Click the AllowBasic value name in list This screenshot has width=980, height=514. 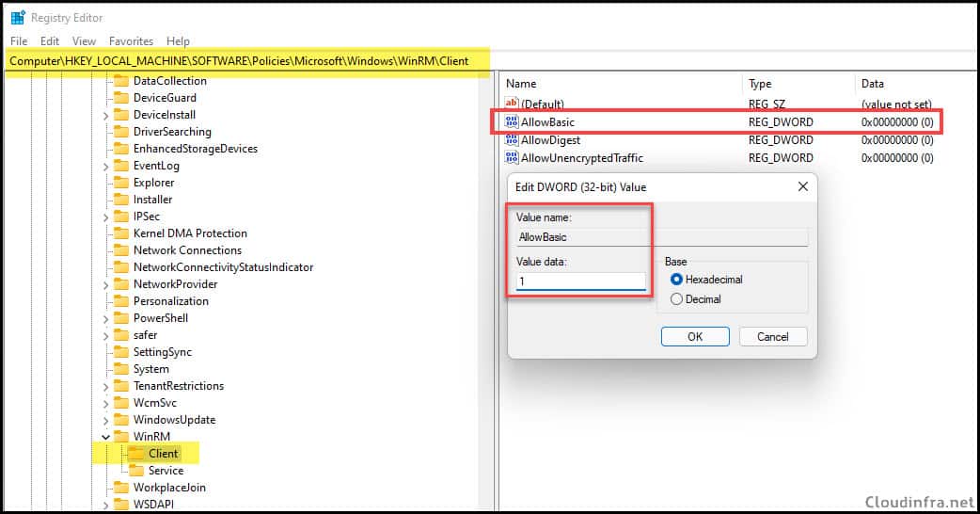pos(547,122)
